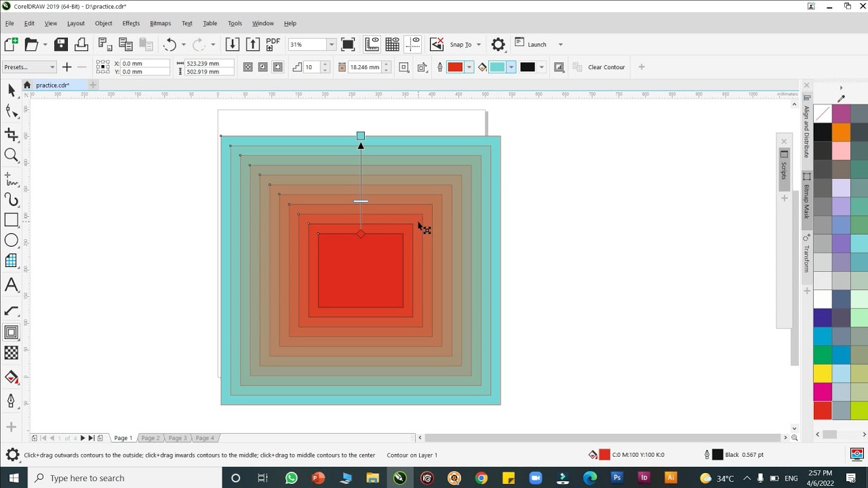Switch to Page 2 tab
Viewport: 868px width, 488px height.
tap(151, 438)
